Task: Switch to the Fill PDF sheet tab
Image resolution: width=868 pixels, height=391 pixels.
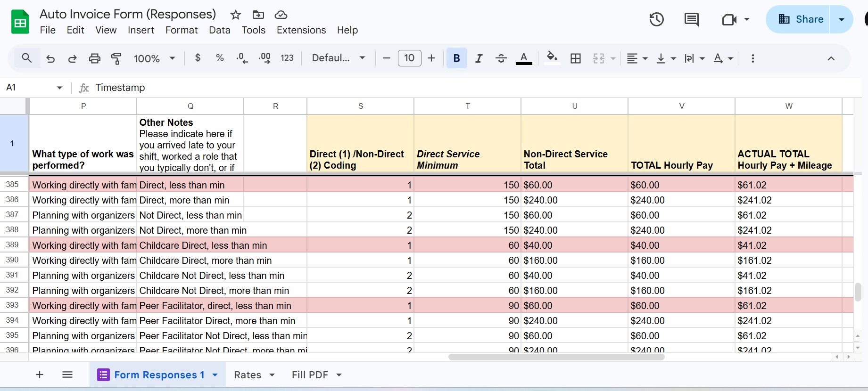Action: [x=310, y=375]
